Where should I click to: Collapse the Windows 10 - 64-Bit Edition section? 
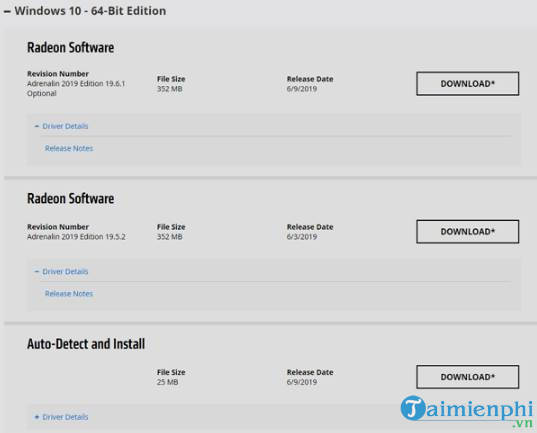coord(85,11)
